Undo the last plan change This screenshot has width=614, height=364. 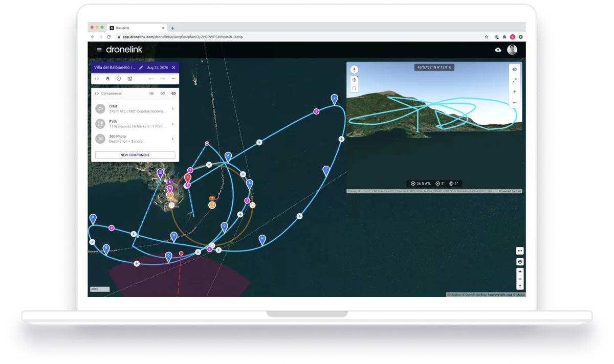(151, 79)
